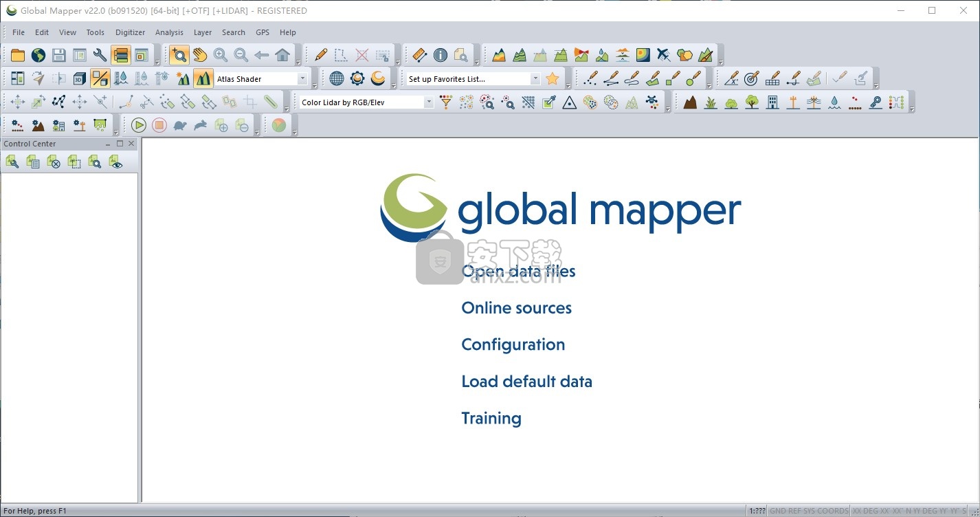
Task: Click the Zoom Out magnifier icon
Action: (x=241, y=55)
